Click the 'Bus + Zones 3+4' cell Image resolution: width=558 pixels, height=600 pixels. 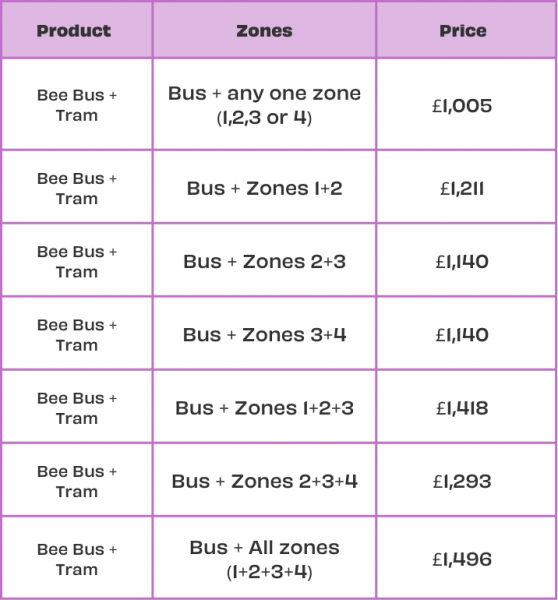264,335
